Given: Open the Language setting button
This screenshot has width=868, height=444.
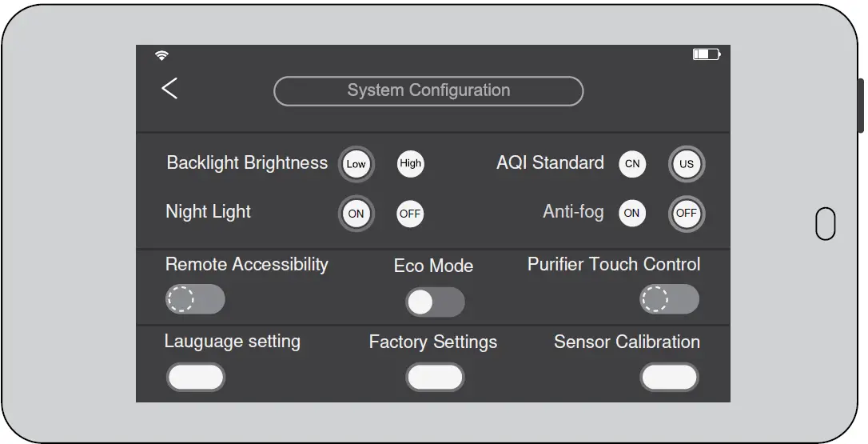Looking at the screenshot, I should coord(195,377).
